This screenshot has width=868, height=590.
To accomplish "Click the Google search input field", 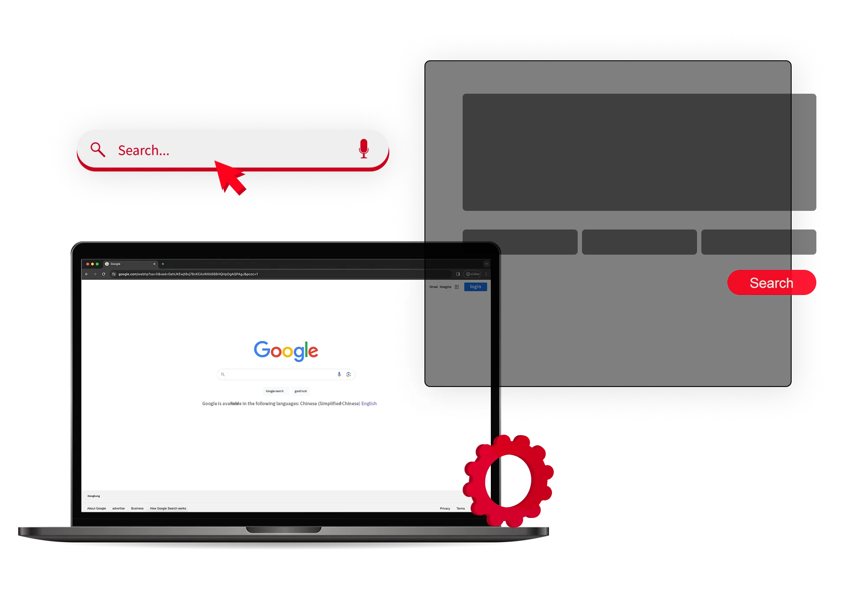I will point(286,375).
